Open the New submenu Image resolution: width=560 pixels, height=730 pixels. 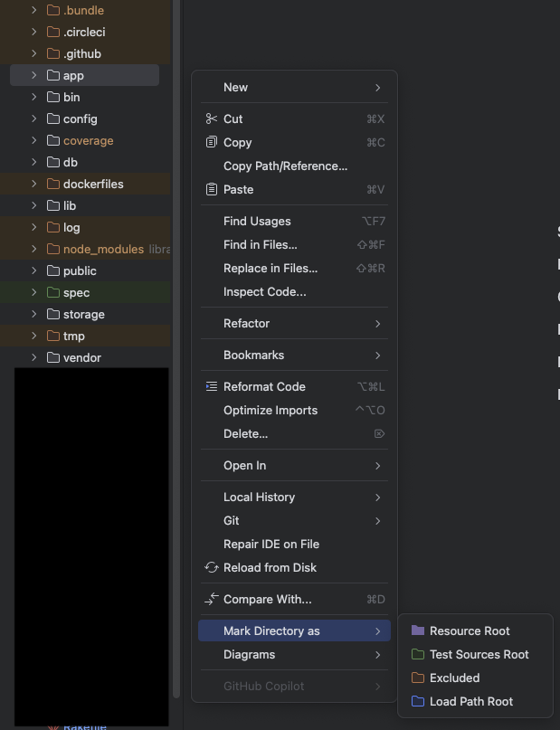[x=294, y=87]
